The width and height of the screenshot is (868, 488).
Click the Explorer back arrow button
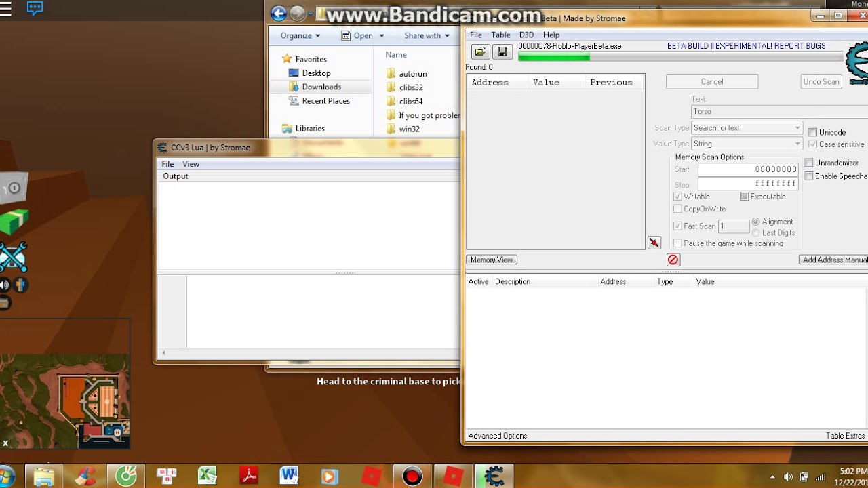pos(278,14)
